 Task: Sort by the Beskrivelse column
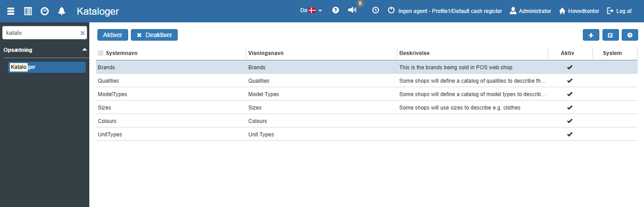click(414, 53)
